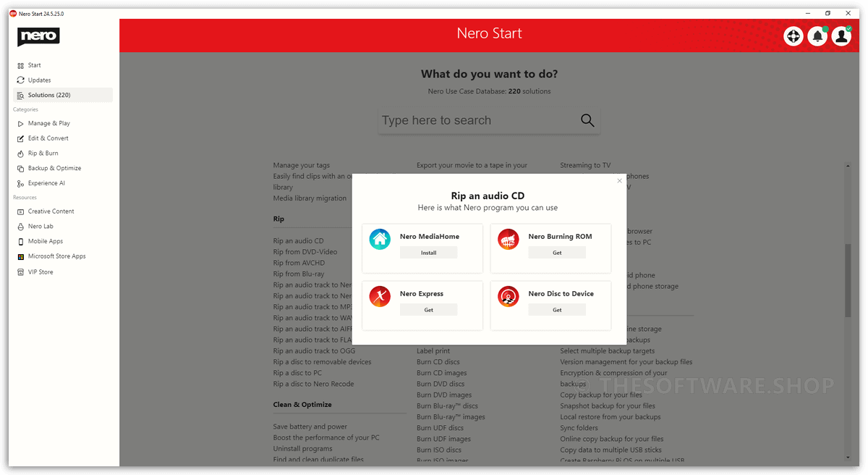The height and width of the screenshot is (475, 868).
Task: Open Burn DVD images solution
Action: click(444, 395)
